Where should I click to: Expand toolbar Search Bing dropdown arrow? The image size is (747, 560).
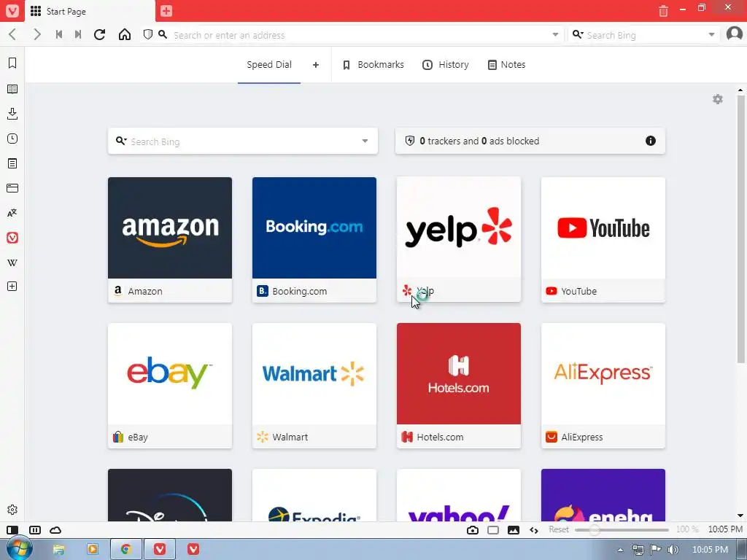711,34
